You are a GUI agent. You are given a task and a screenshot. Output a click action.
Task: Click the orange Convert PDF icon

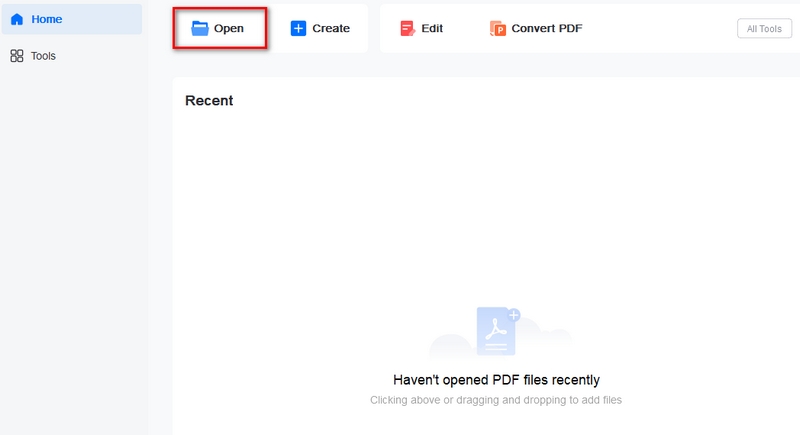coord(497,29)
